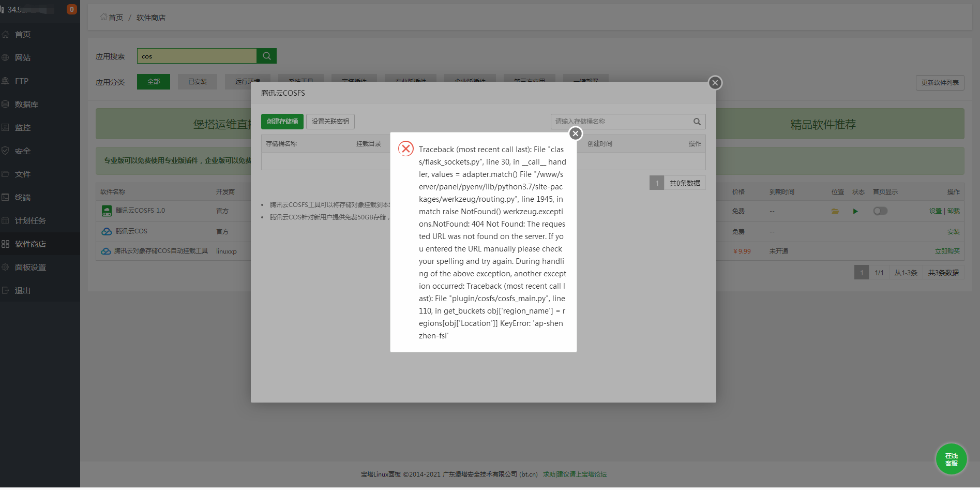Click page 1 in software list pagination
The height and width of the screenshot is (490, 980).
click(x=862, y=273)
